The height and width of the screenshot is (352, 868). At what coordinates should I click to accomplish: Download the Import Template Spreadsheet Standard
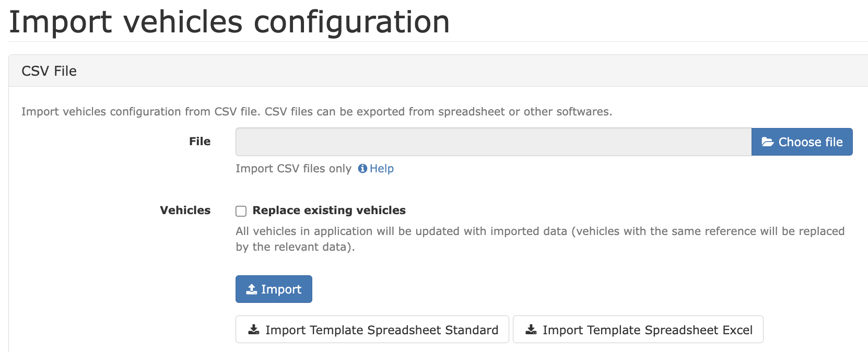[372, 330]
